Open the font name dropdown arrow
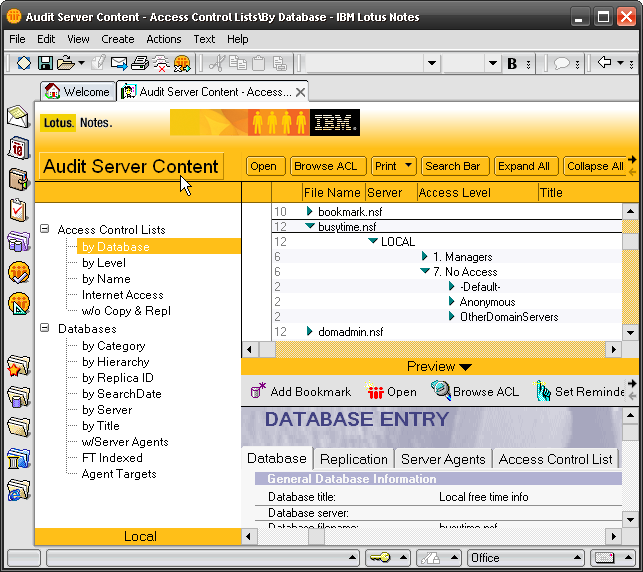The width and height of the screenshot is (643, 572). (431, 64)
